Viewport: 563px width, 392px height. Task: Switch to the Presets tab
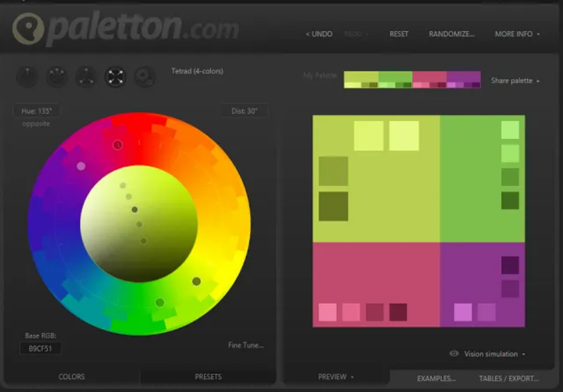(208, 377)
